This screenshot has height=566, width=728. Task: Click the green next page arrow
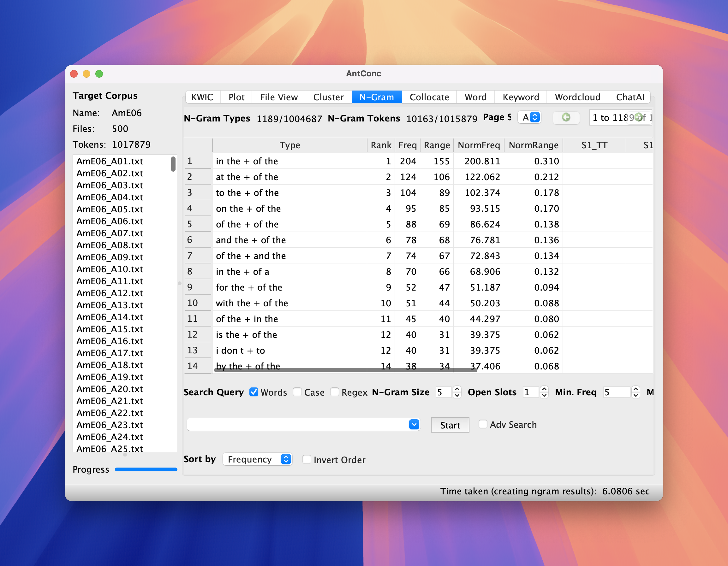[639, 117]
